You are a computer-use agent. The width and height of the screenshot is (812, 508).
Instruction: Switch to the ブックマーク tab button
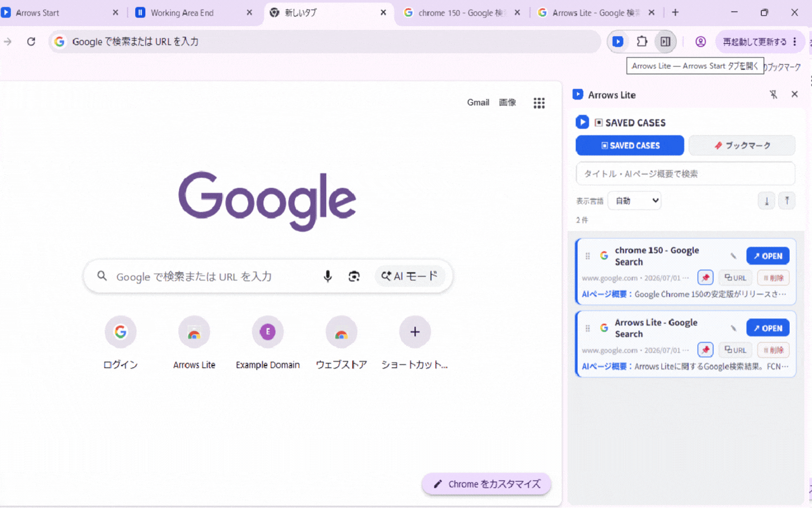(x=742, y=145)
